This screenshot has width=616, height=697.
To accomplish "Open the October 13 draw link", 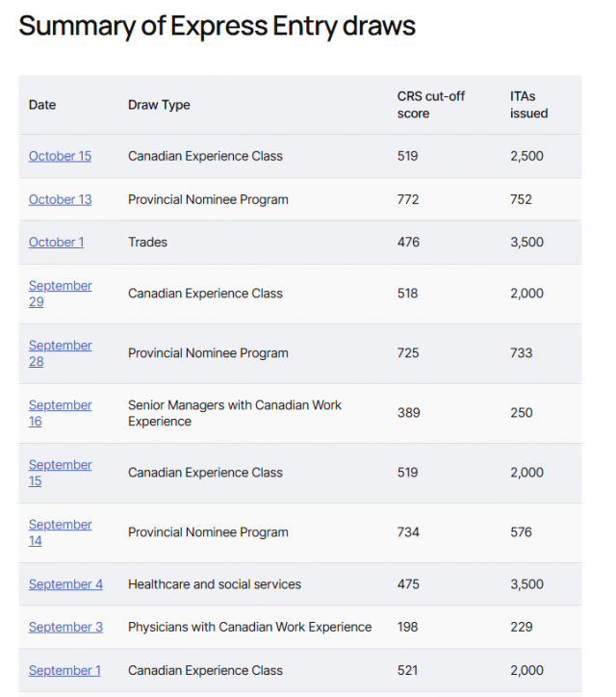I will coord(61,199).
